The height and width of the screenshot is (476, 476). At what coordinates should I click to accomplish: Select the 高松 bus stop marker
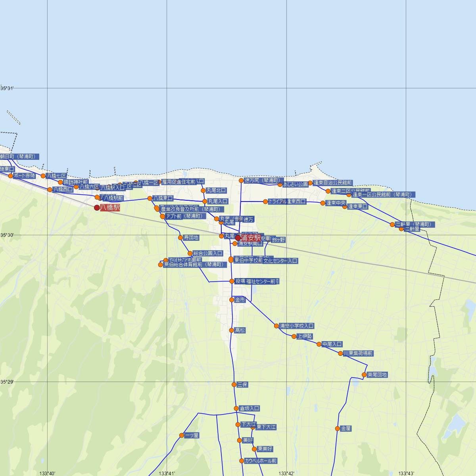tap(232, 330)
